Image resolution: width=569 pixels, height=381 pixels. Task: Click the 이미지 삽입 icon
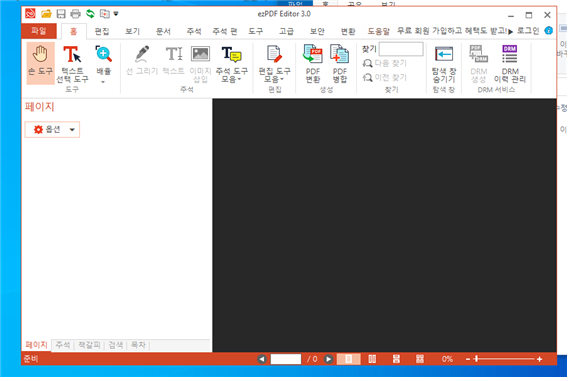click(200, 64)
